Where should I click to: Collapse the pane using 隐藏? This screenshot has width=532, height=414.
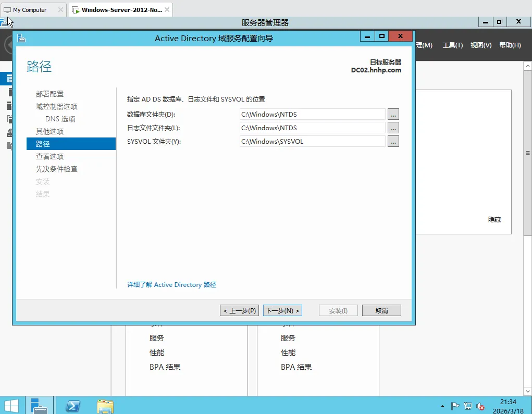click(x=493, y=219)
